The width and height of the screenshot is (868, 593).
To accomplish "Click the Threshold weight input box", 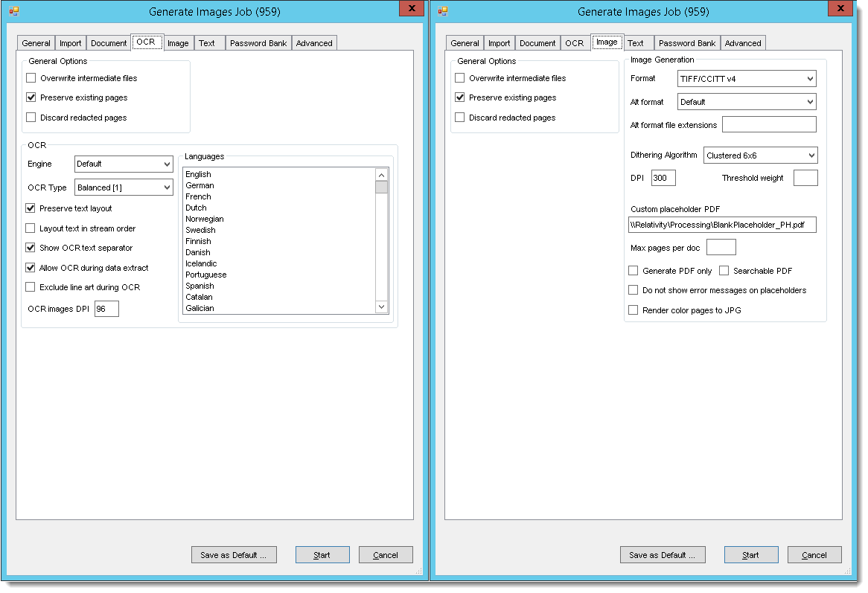I will click(805, 178).
